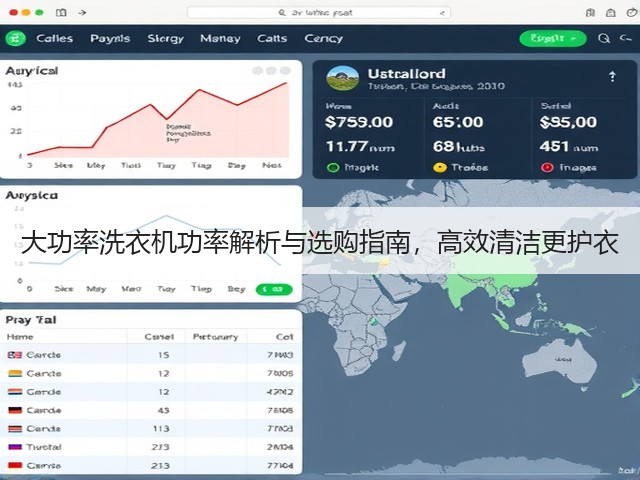
Task: Switch to the Maney navigation tab
Action: click(220, 38)
